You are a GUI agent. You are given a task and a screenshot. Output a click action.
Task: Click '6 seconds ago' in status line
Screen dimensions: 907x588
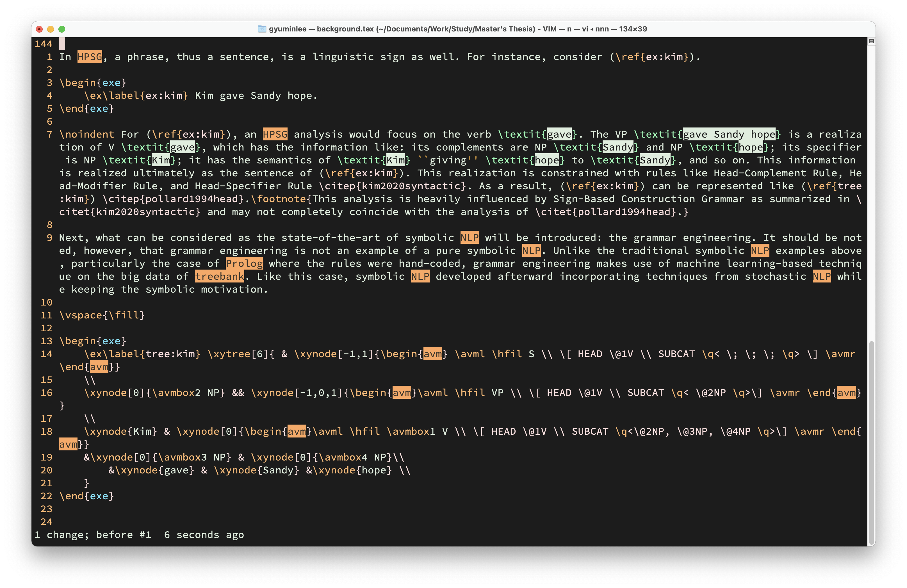[x=204, y=535]
